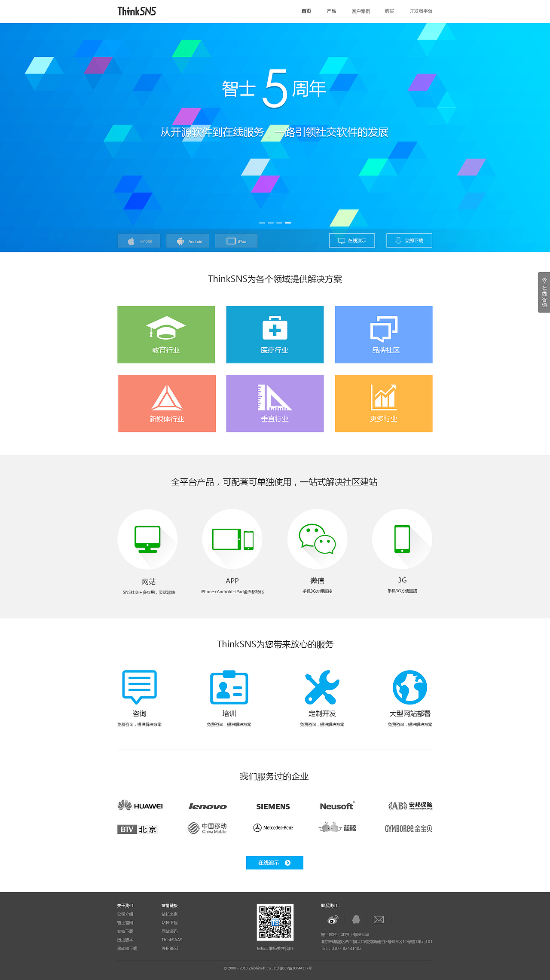Click the 定制开发 tools icon
Viewport: 550px width, 980px height.
tap(322, 687)
